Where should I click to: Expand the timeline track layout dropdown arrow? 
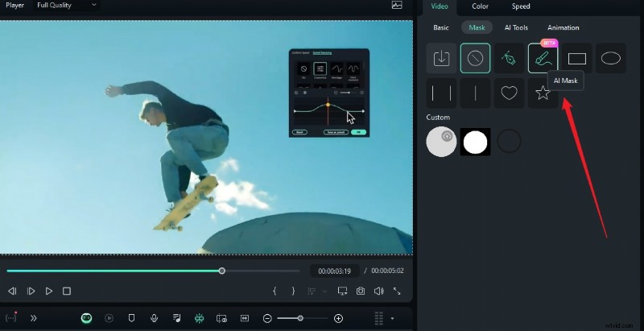coord(393,318)
